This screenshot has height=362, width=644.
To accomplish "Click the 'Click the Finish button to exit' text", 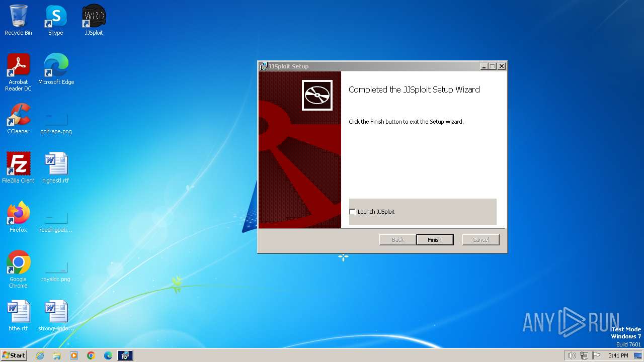I will [406, 122].
